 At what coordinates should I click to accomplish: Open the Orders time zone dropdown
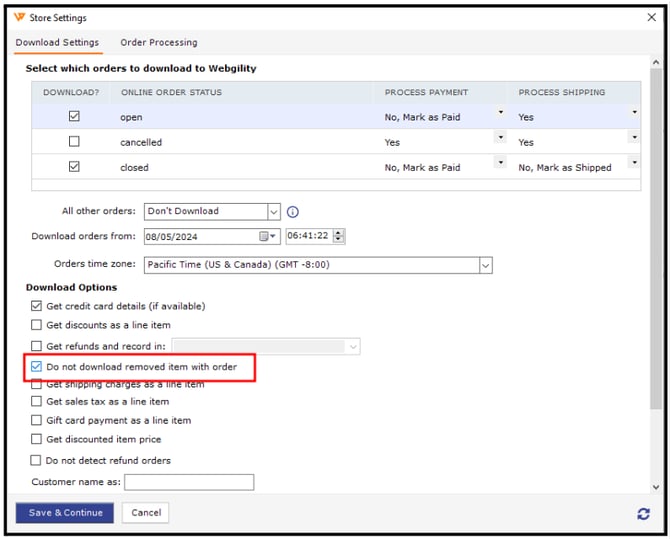[x=485, y=265]
